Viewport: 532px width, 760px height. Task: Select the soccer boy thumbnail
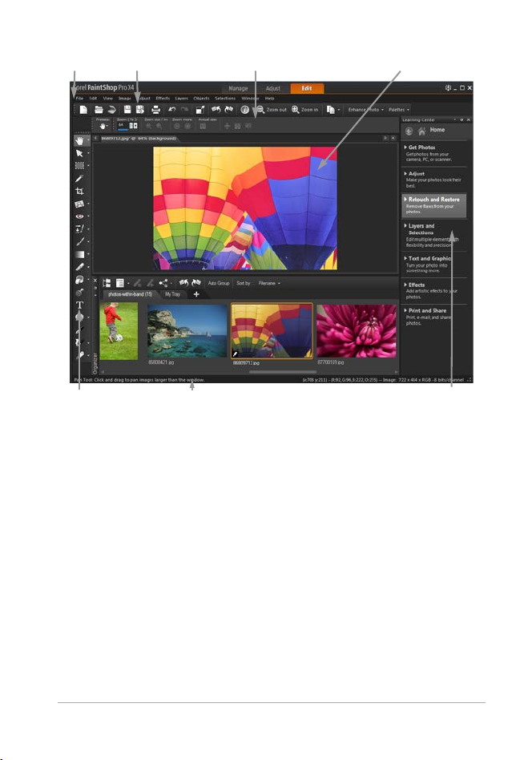coord(119,330)
